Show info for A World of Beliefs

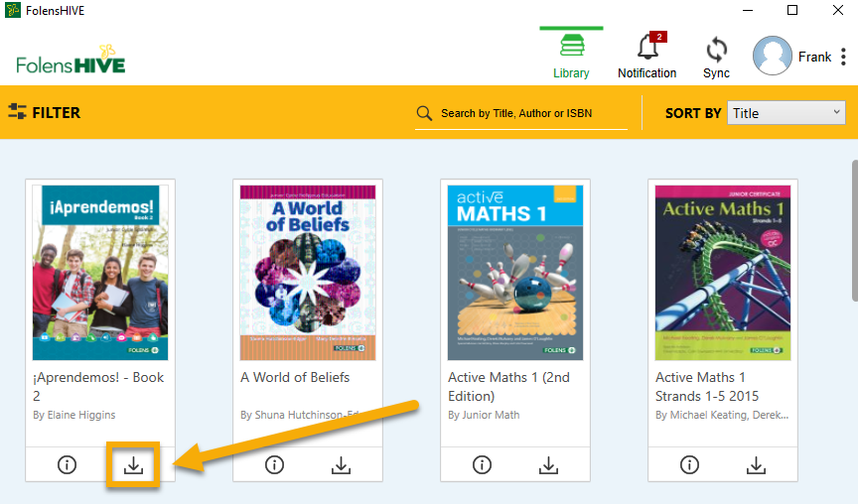(274, 464)
